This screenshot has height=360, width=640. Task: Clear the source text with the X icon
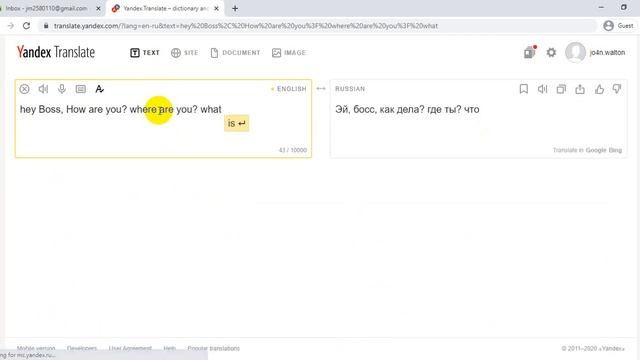24,89
